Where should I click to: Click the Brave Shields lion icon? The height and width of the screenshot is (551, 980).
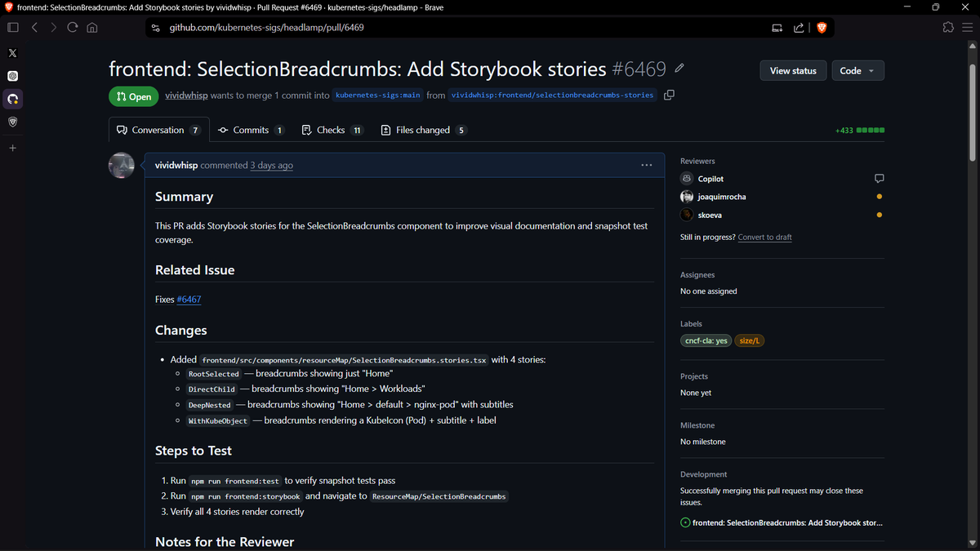822,27
